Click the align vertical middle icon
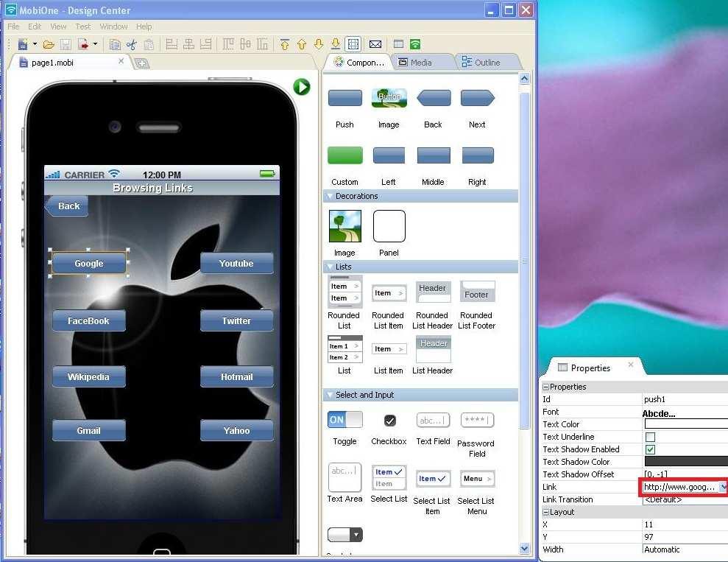Image resolution: width=728 pixels, height=562 pixels. pos(245,44)
